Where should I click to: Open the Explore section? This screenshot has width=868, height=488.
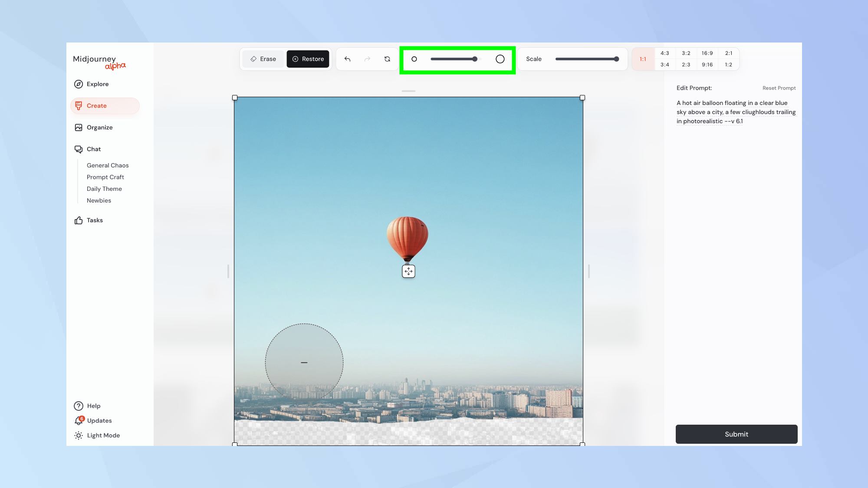coord(97,83)
